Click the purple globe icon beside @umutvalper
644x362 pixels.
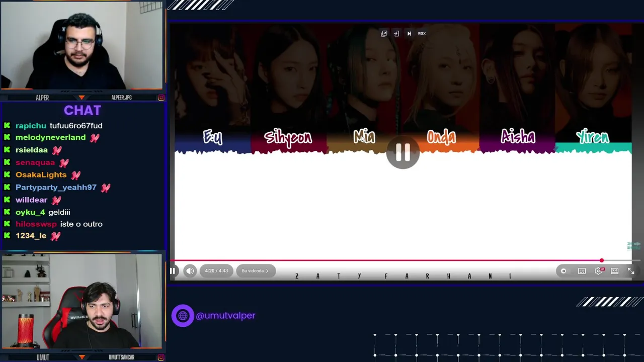pyautogui.click(x=183, y=316)
